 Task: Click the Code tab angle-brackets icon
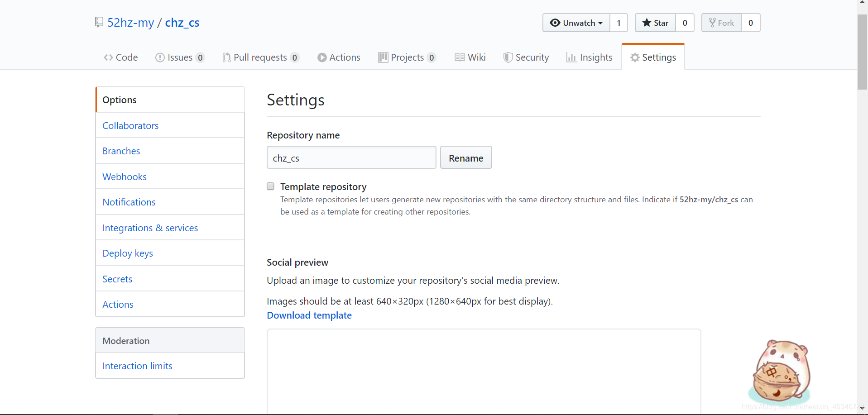point(108,57)
